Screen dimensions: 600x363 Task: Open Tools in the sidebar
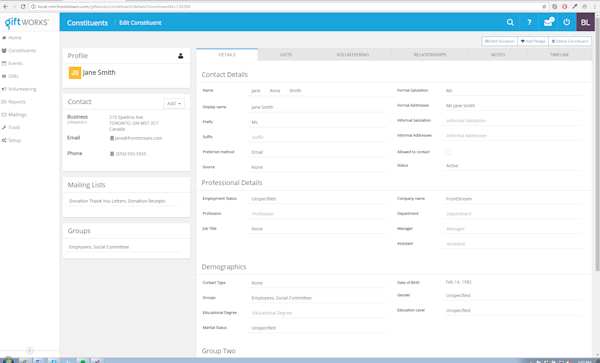click(x=14, y=127)
